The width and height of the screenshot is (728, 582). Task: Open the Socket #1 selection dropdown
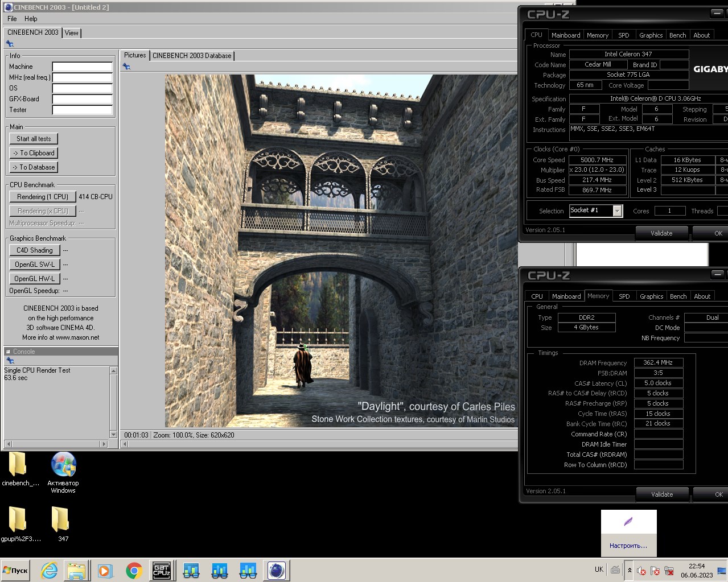617,211
